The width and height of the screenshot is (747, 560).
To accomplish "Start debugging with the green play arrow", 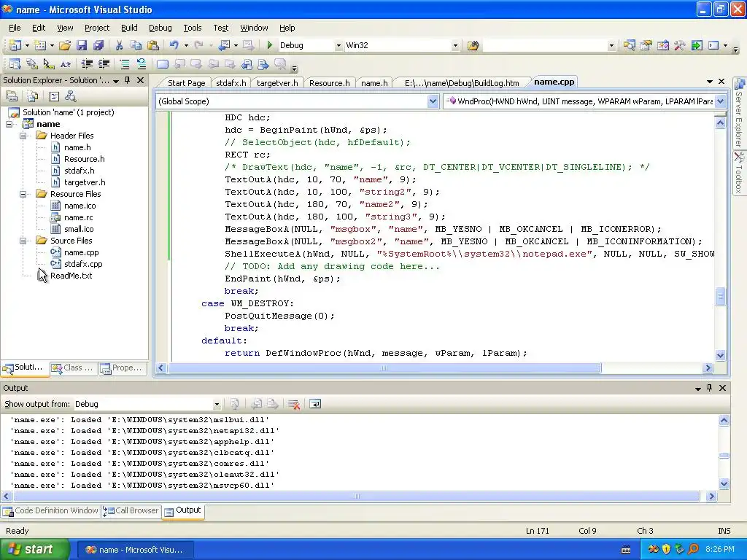I will pos(270,45).
